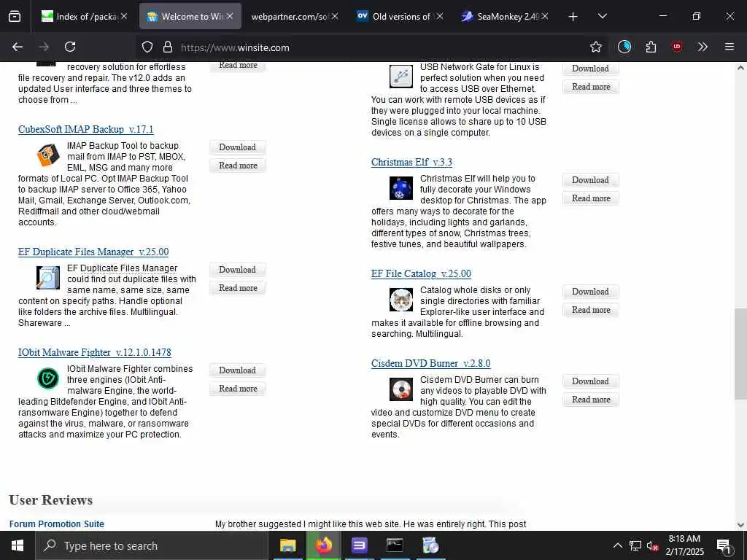Read more about EF Duplicate Files Manager
Viewport: 747px width, 560px height.
[238, 287]
